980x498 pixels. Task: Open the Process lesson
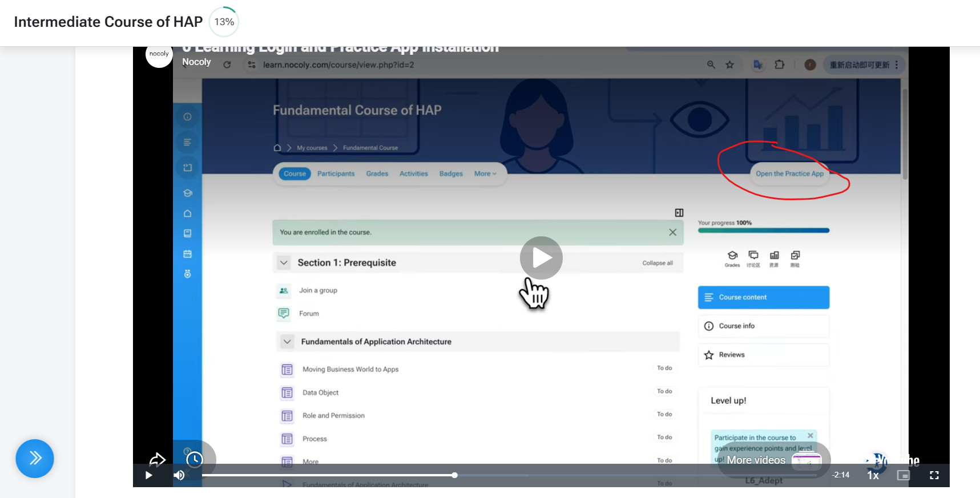coord(314,439)
